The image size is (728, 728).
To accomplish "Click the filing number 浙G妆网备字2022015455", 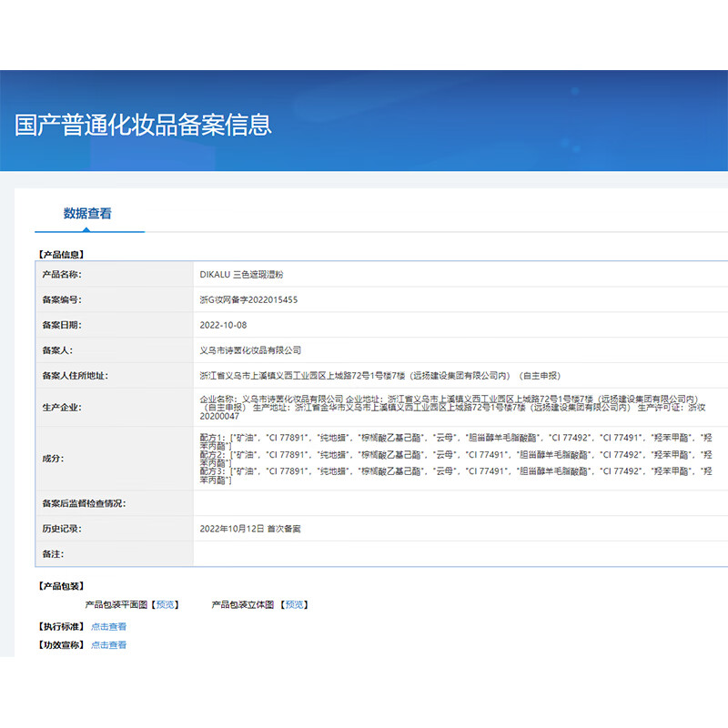I will (248, 299).
